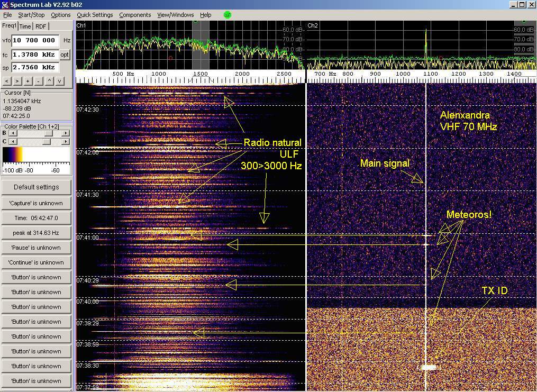This screenshot has height=392, width=537.
Task: Click left arrow of contrast C scrollbar
Action: 13,141
